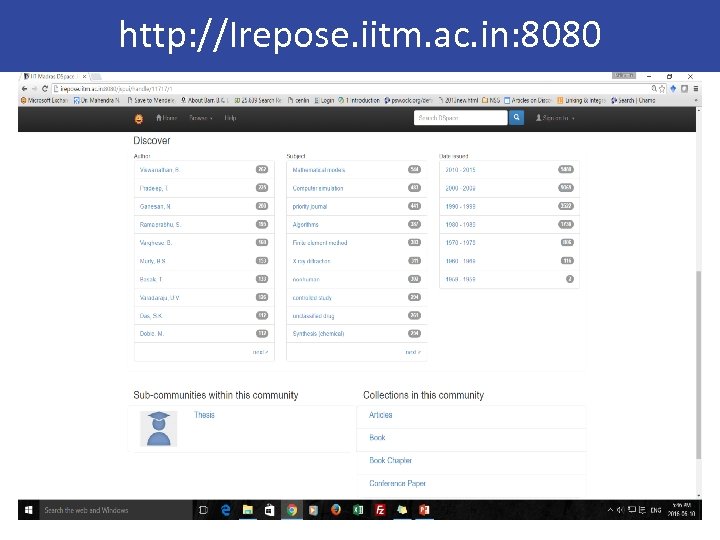Click the blue extension icon beside the star
720x540 pixels.
(x=673, y=89)
